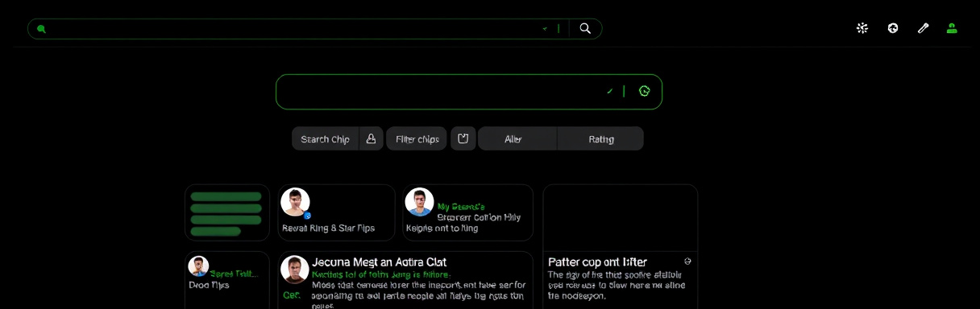Open the green name link beside the blue-shirt avatar
The image size is (980, 309).
(x=461, y=207)
